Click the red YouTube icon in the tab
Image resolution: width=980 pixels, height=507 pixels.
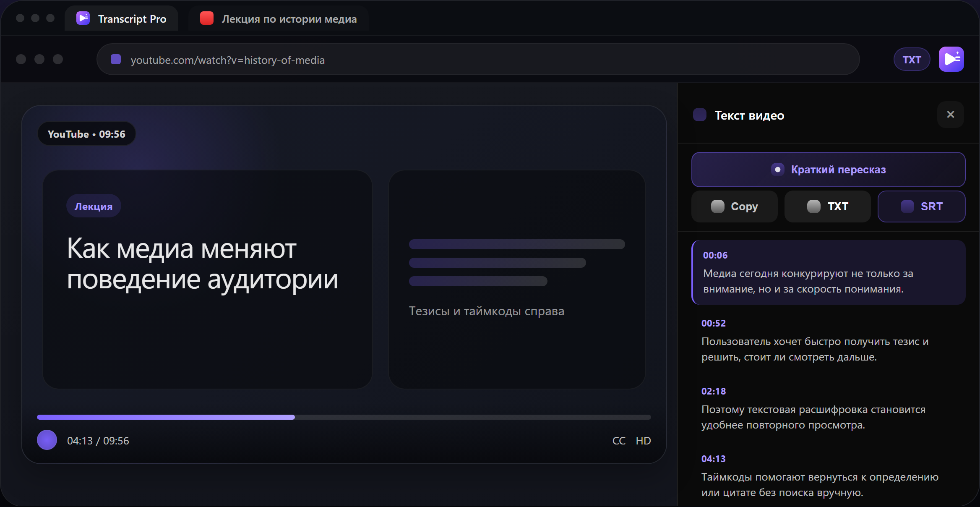click(x=207, y=18)
